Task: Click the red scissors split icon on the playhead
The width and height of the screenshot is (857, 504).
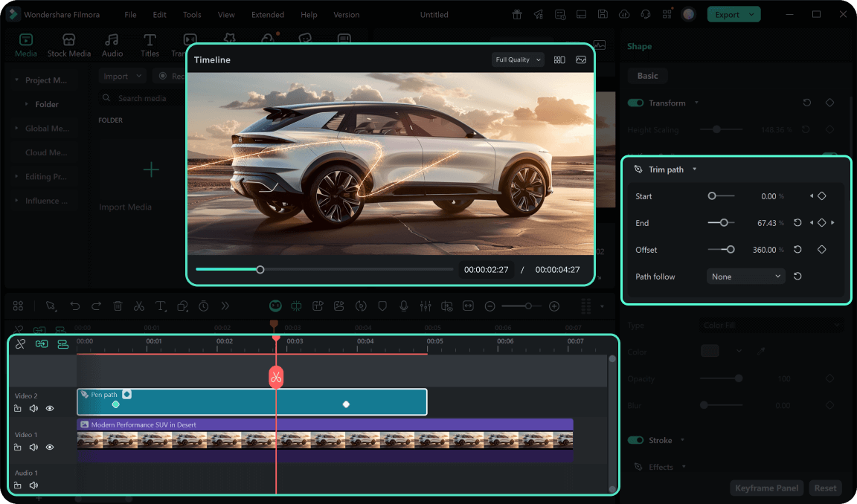Action: [276, 377]
